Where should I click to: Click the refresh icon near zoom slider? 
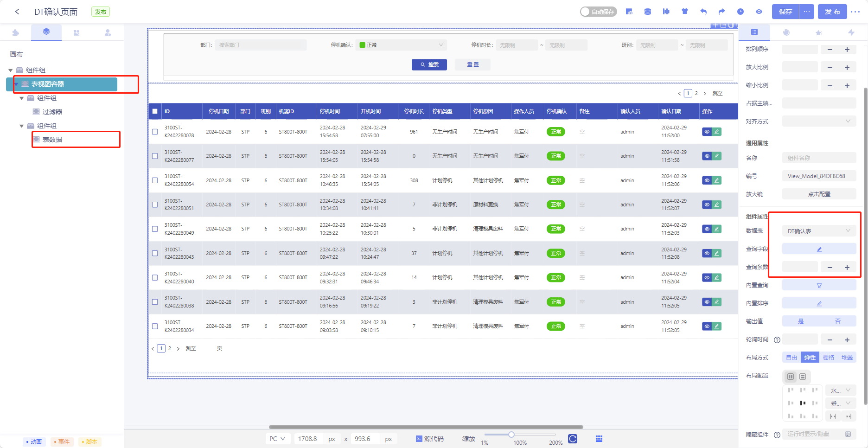573,439
